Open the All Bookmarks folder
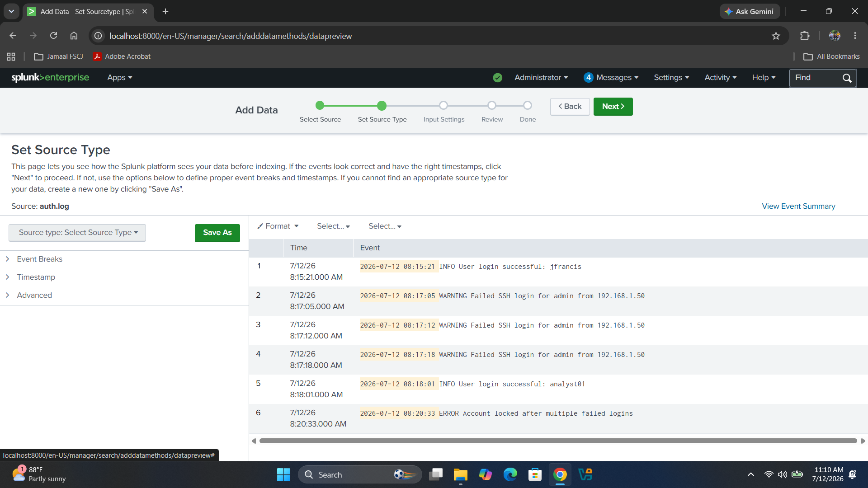 [x=831, y=56]
